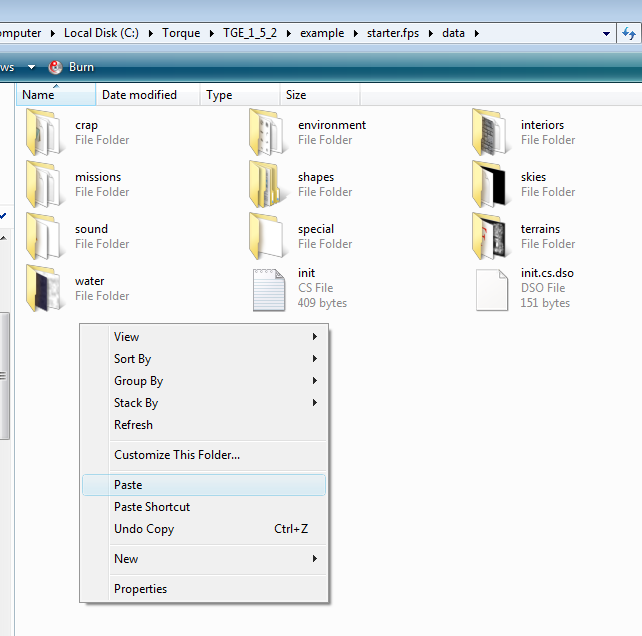Screen dimensions: 642x636
Task: Open the Group By submenu
Action: pyautogui.click(x=204, y=381)
